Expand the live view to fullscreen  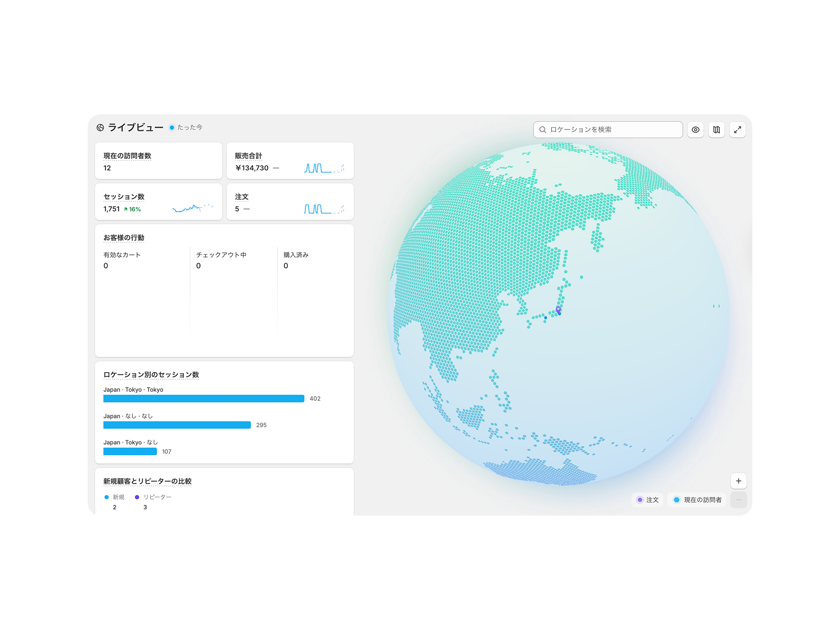[x=738, y=130]
